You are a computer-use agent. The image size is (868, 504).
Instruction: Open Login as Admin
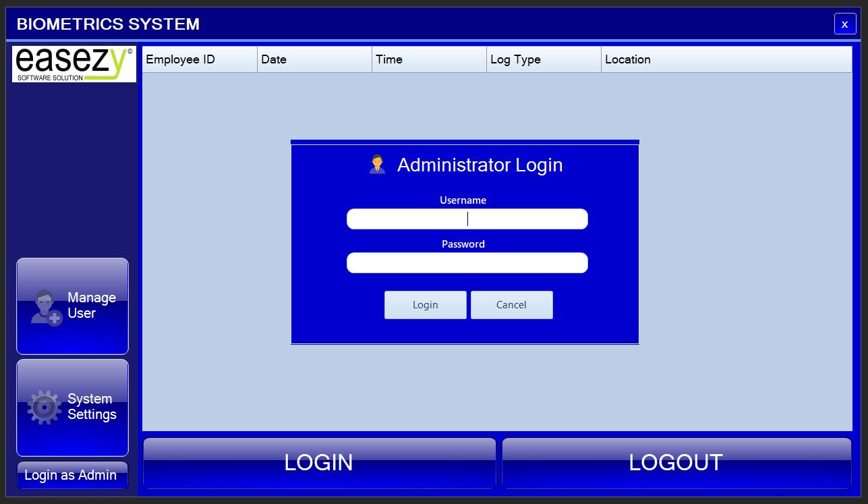point(72,475)
